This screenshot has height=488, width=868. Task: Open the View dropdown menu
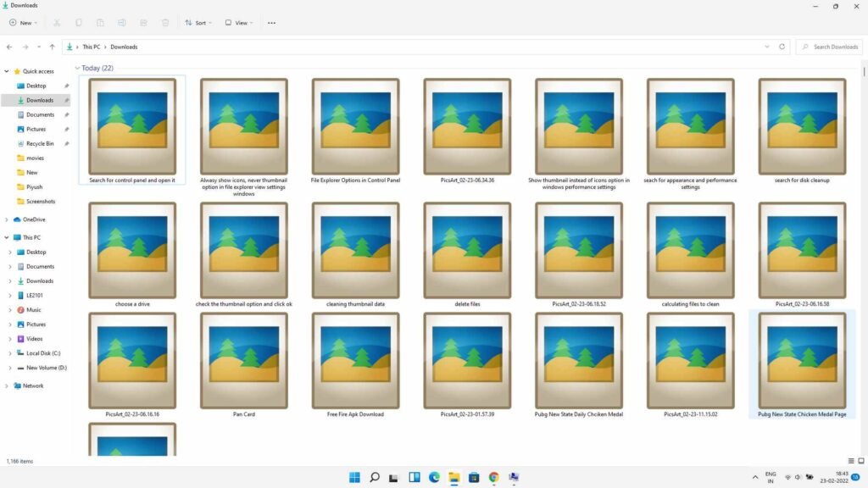click(239, 23)
